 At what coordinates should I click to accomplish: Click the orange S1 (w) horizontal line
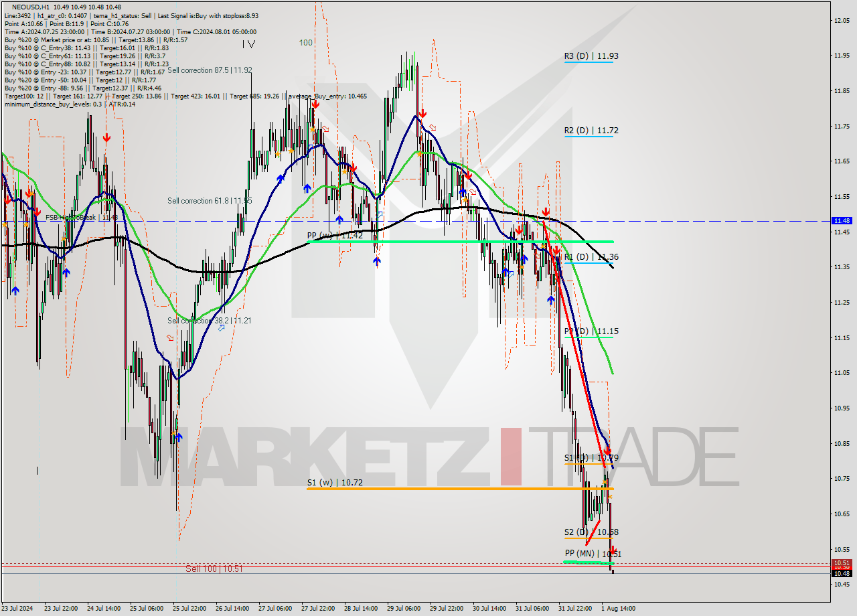(x=460, y=489)
